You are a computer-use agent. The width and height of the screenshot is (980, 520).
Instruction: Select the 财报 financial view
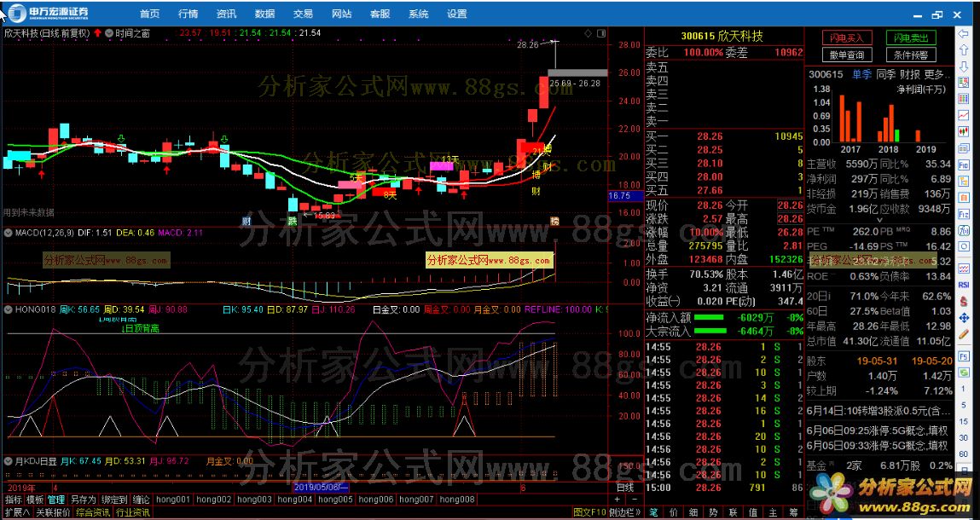pos(910,74)
